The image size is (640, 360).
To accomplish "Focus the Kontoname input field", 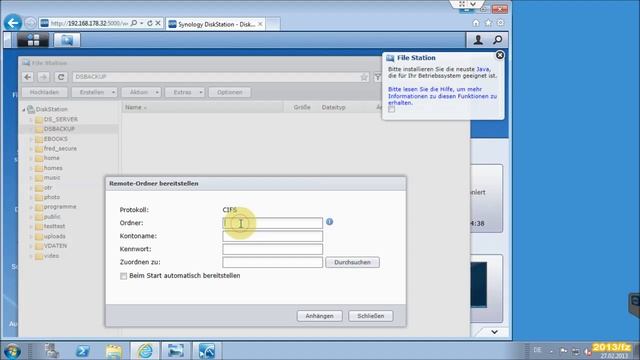I will (x=273, y=236).
